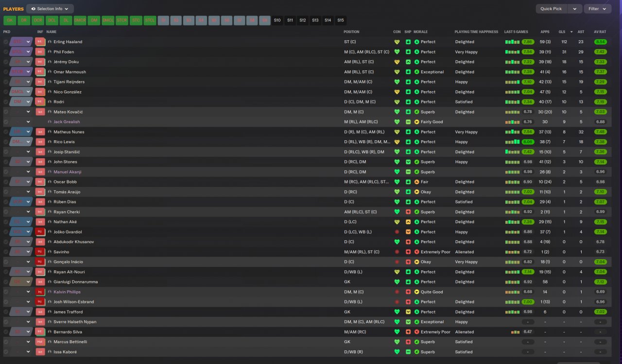Toggle the selection circle in Issa Kaboré's row
The height and width of the screenshot is (364, 622).
point(6,352)
